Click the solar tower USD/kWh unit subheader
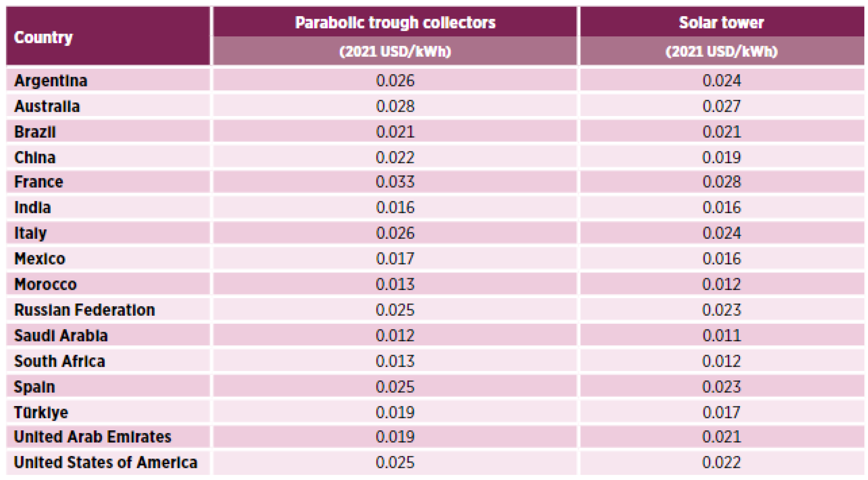Screen dimensions: 868x480 (x=721, y=51)
